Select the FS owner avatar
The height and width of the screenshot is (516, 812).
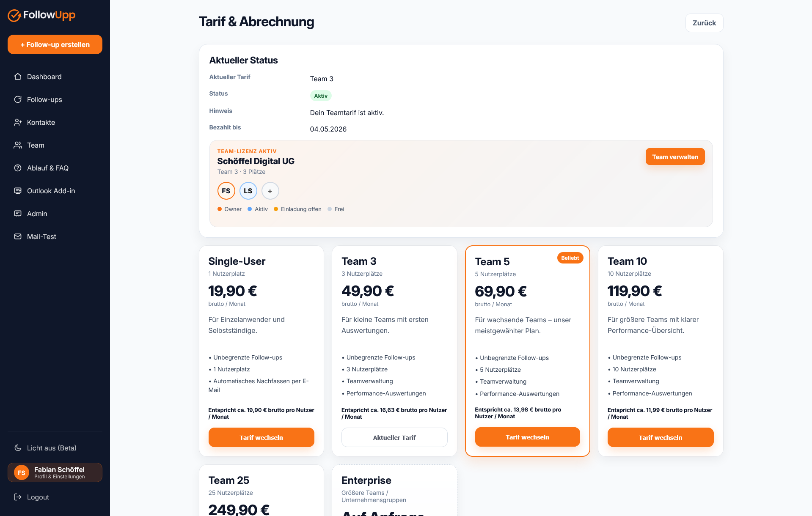click(226, 191)
